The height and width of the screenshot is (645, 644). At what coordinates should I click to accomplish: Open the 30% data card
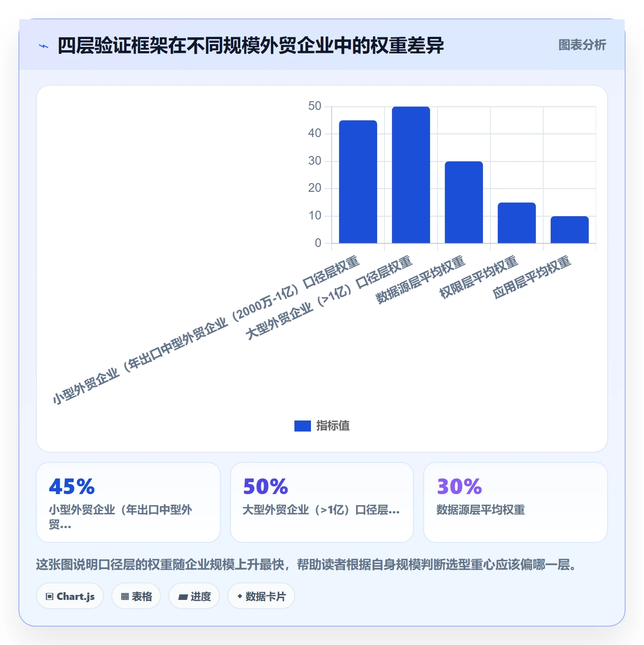click(516, 502)
